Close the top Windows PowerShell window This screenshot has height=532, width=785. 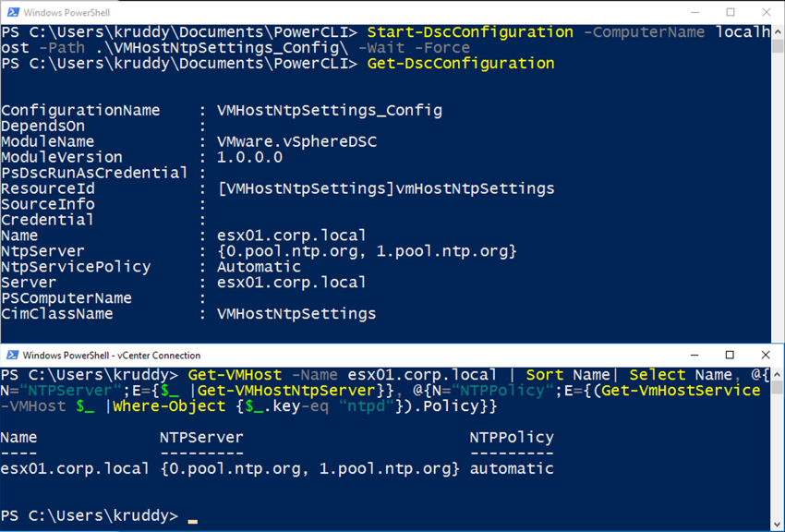(x=766, y=12)
